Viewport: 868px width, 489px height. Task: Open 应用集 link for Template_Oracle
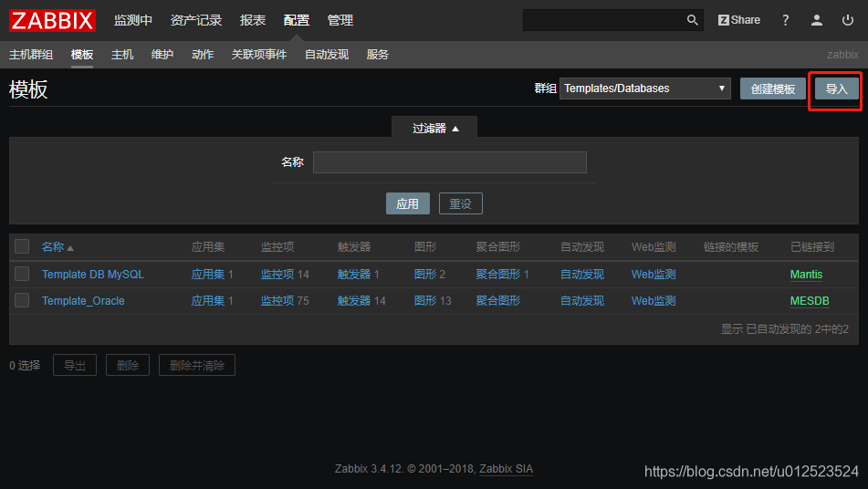[x=207, y=301]
